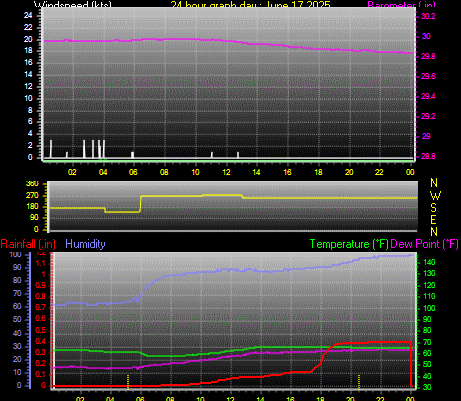Select the 29.4 barometer axis value
Screen dimensions: 461x401
coord(428,96)
